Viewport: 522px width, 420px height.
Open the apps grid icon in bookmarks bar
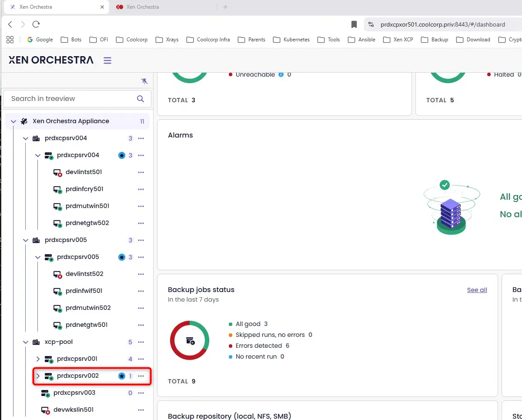click(10, 40)
